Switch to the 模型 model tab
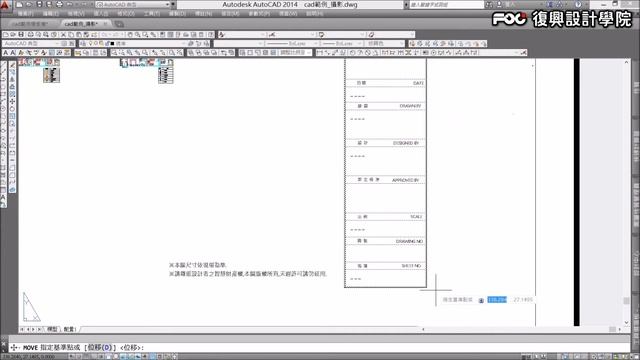The image size is (640, 360). (x=52, y=329)
